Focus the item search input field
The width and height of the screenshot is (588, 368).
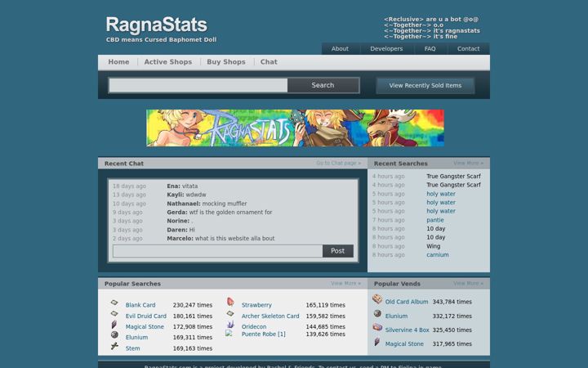click(x=198, y=85)
